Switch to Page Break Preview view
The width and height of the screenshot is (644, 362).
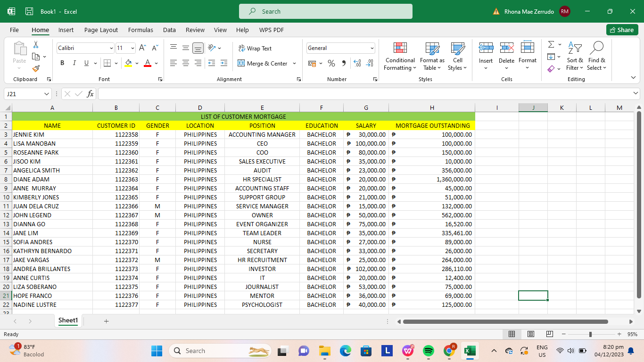tap(549, 334)
